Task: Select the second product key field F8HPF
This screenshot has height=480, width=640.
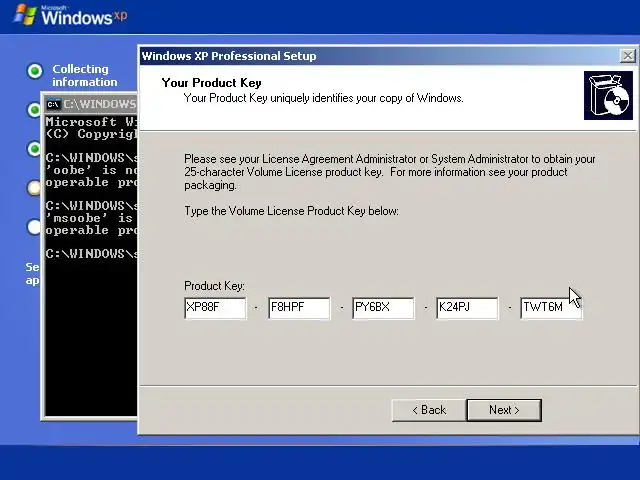Action: 299,308
